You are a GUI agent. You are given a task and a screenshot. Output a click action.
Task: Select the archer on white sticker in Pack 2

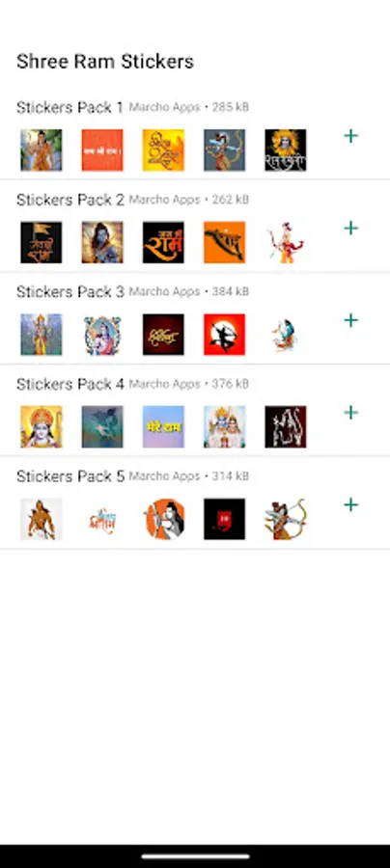pyautogui.click(x=286, y=242)
